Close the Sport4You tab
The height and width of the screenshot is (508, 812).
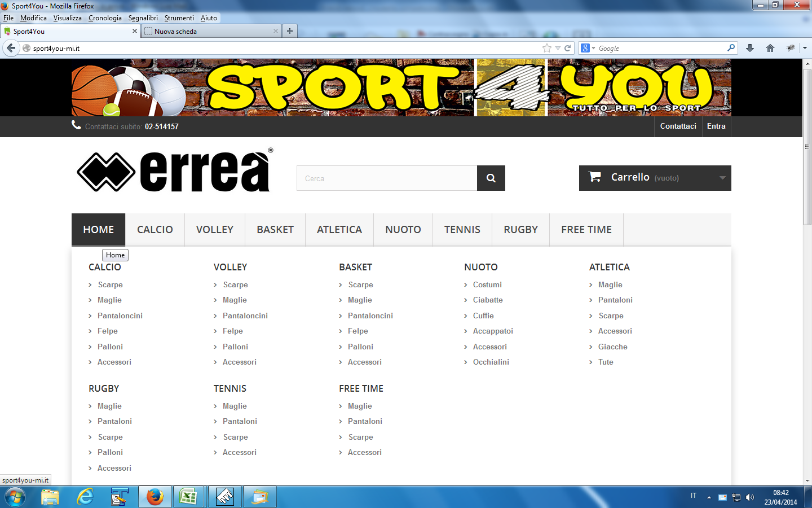135,31
